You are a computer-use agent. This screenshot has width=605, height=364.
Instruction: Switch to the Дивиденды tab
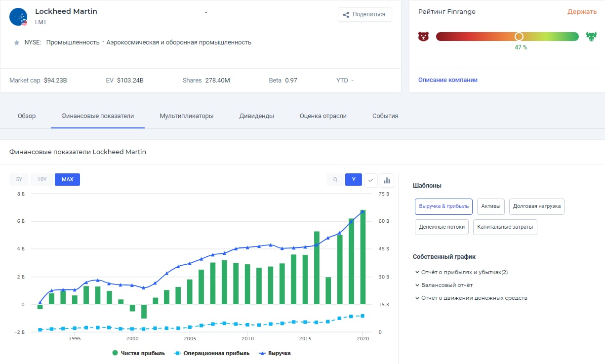tap(256, 116)
